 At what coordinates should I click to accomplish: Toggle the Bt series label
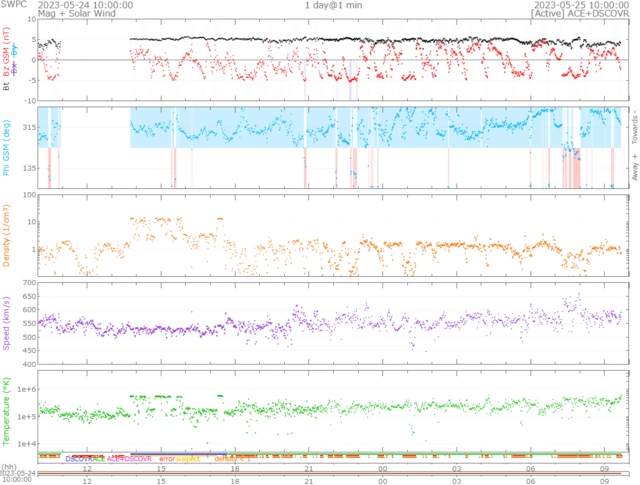pos(7,86)
